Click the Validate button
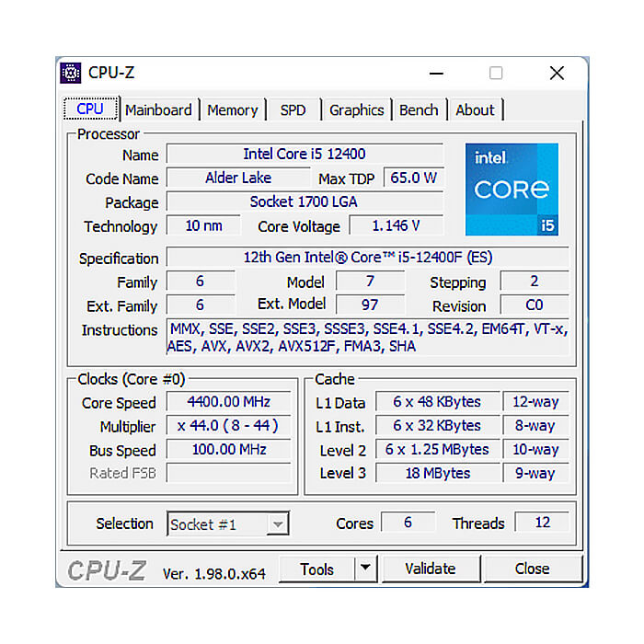The height and width of the screenshot is (644, 644). (x=430, y=569)
